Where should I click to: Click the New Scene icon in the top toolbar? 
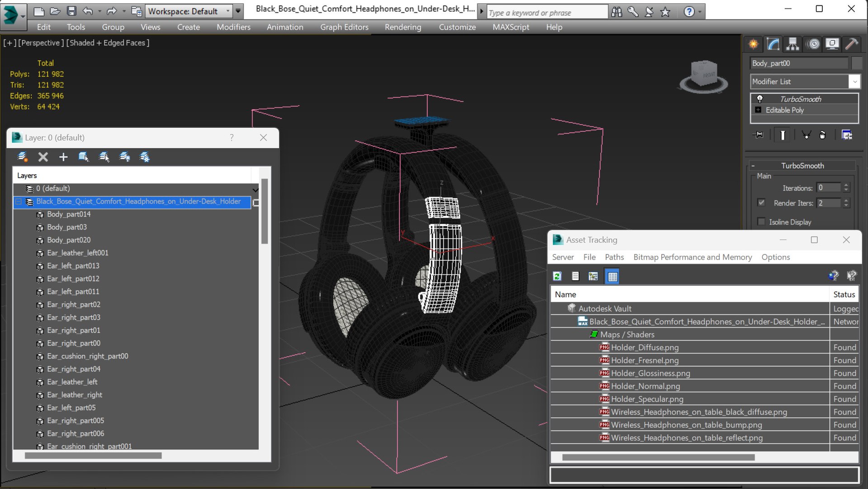39,11
